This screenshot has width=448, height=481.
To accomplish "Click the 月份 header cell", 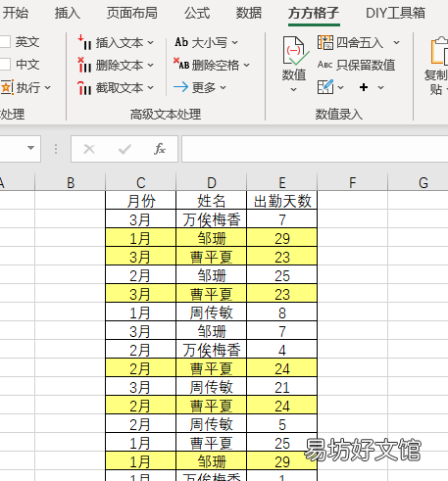I will (141, 201).
